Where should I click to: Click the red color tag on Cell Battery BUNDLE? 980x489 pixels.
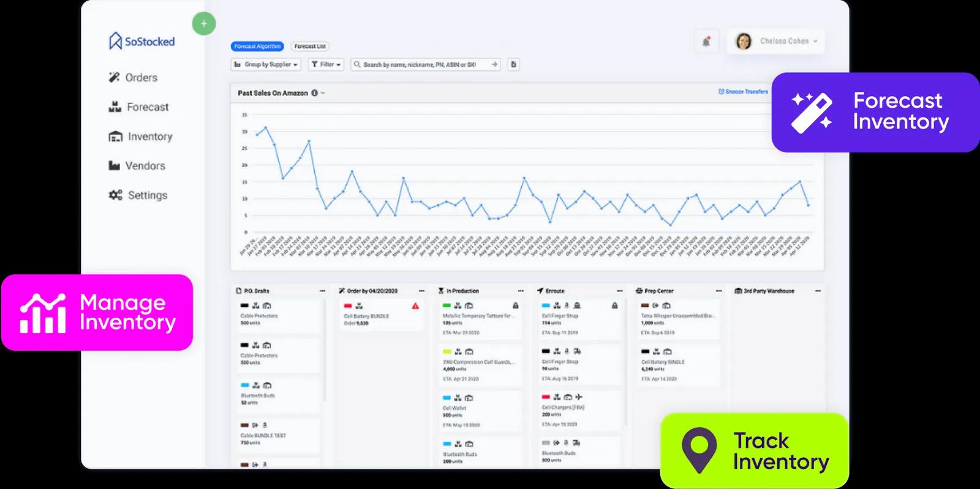pyautogui.click(x=348, y=305)
